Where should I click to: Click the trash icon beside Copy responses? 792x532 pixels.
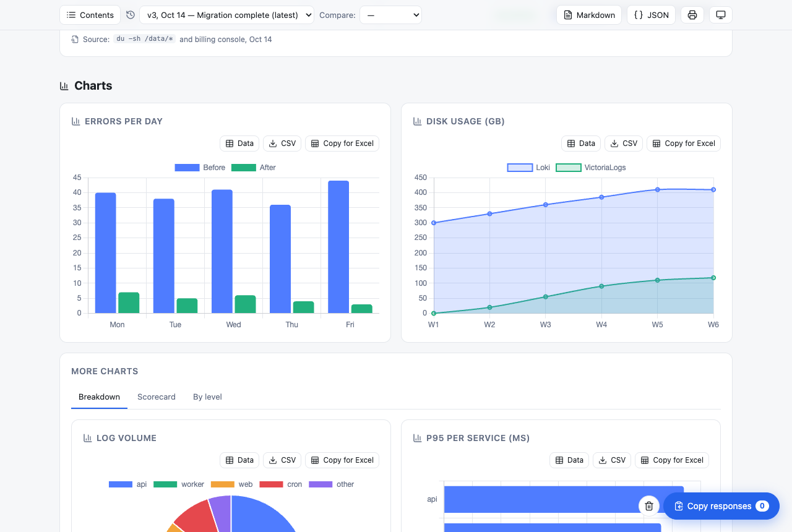click(649, 506)
